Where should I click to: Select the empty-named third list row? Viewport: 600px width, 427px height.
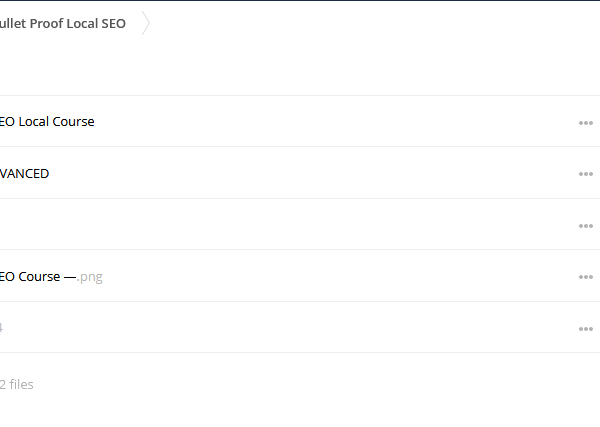pos(300,224)
